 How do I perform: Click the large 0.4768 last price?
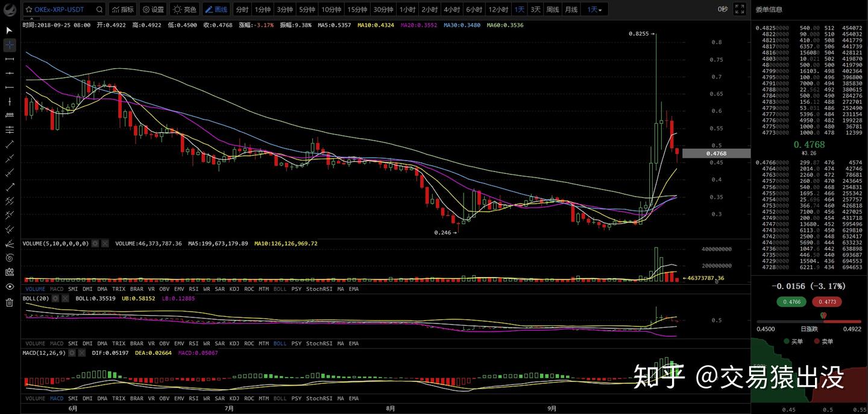coord(809,145)
